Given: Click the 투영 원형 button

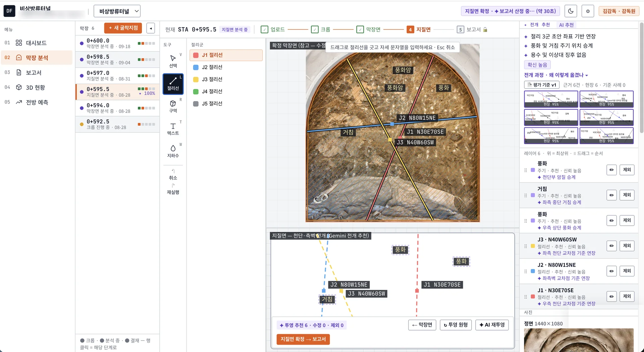Looking at the screenshot, I should (455, 325).
